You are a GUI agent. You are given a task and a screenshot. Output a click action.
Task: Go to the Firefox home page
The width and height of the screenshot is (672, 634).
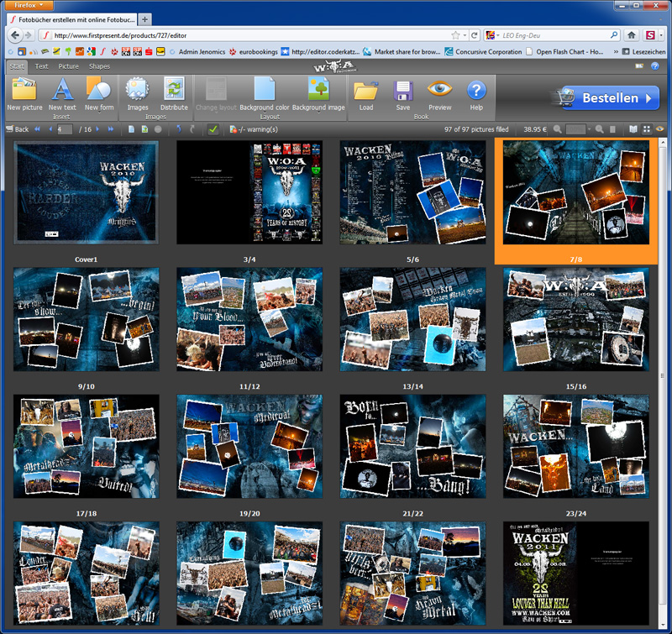point(632,35)
